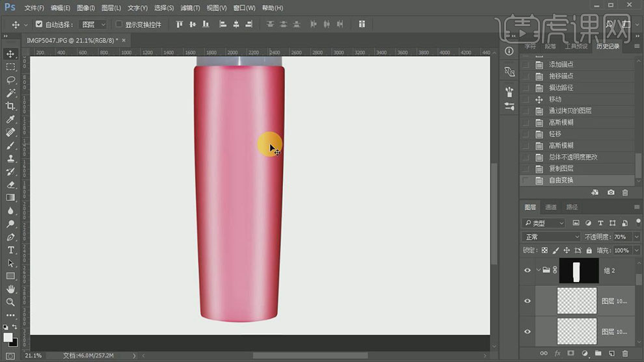This screenshot has width=644, height=362.
Task: Switch to the 通道 tab
Action: [x=551, y=207]
